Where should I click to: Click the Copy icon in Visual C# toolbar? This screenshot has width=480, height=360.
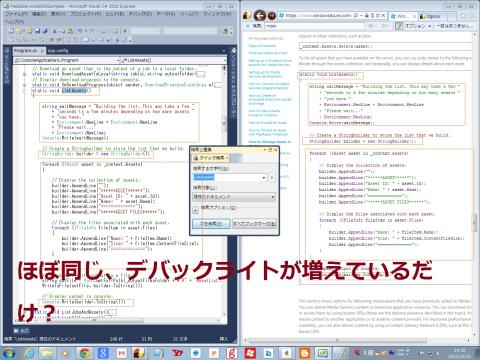pos(62,31)
